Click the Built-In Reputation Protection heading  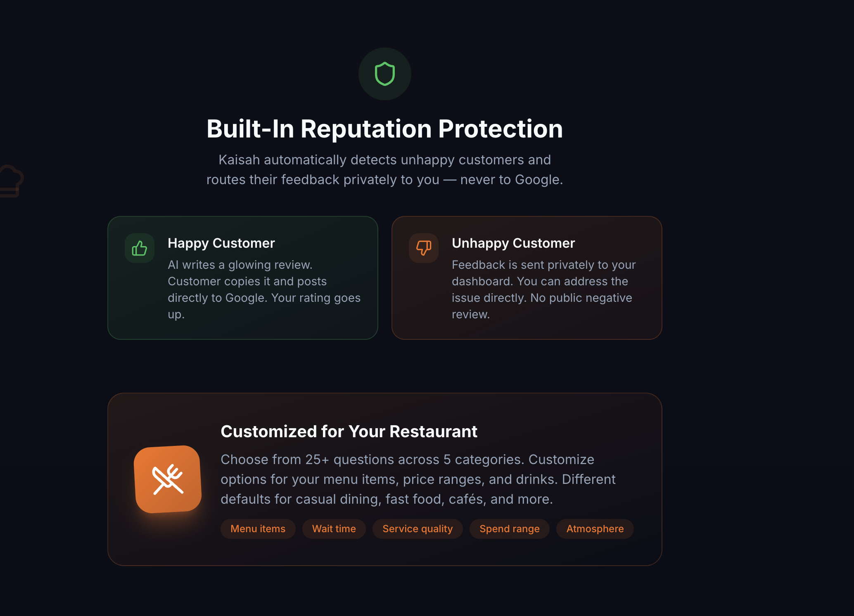tap(384, 128)
